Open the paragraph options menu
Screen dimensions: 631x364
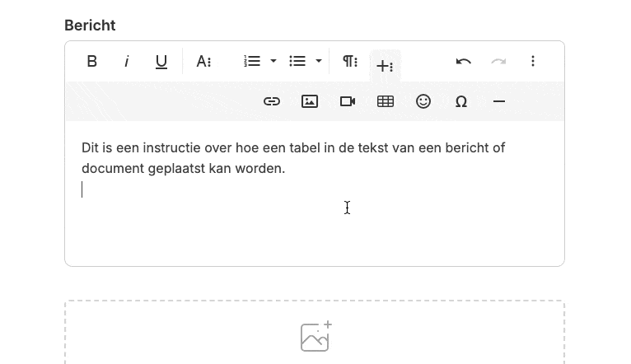[350, 62]
